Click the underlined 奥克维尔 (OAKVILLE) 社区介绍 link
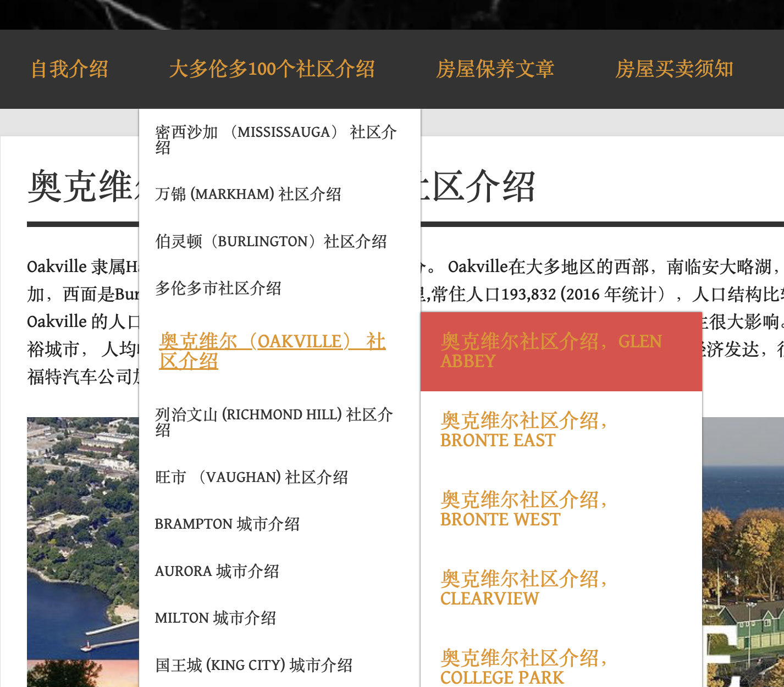The image size is (784, 687). point(272,351)
